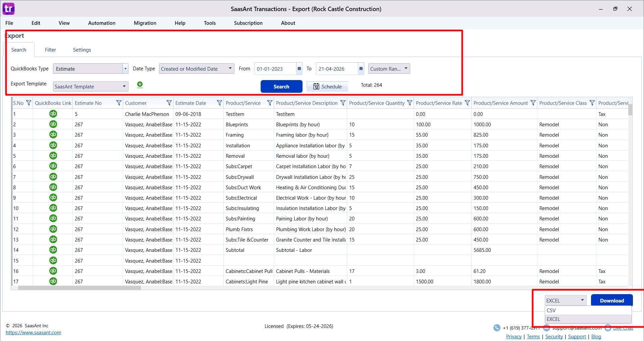Open the Terms link
The width and height of the screenshot is (644, 341).
click(x=533, y=337)
